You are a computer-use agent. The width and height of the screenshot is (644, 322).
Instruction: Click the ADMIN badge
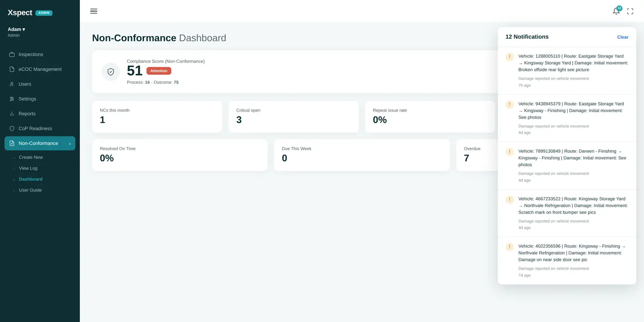coord(44,13)
